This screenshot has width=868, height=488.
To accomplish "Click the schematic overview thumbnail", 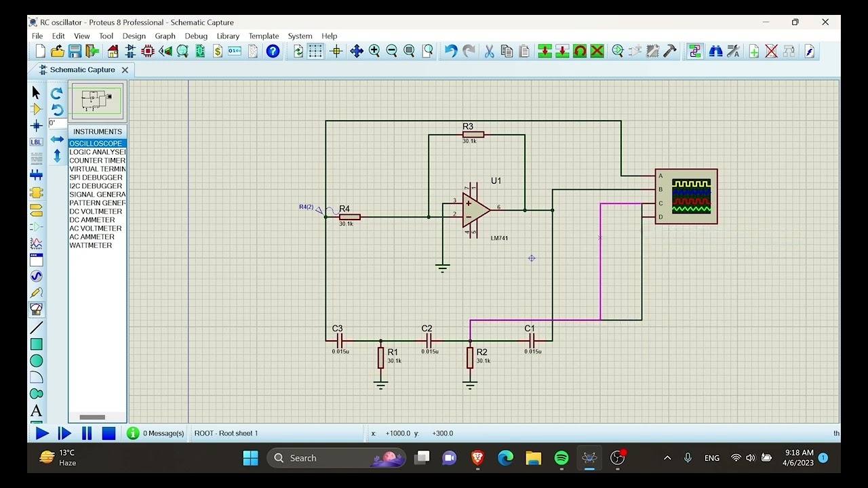I will pos(97,100).
